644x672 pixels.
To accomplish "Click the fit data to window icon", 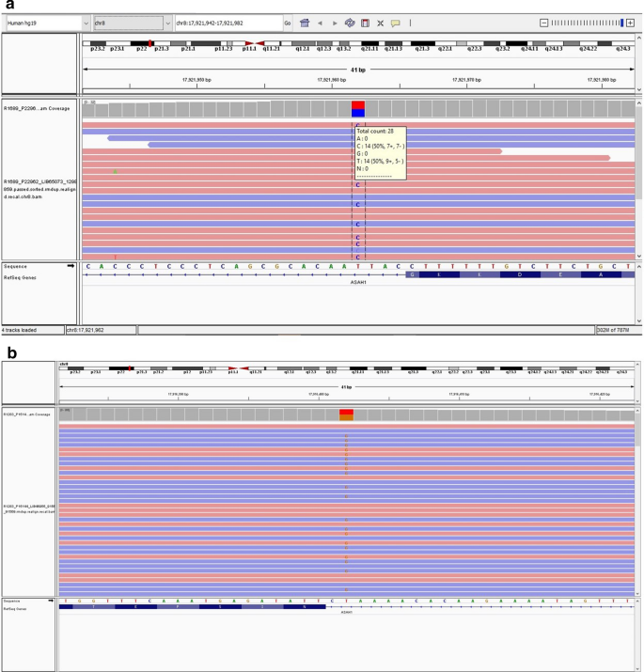I will [381, 23].
